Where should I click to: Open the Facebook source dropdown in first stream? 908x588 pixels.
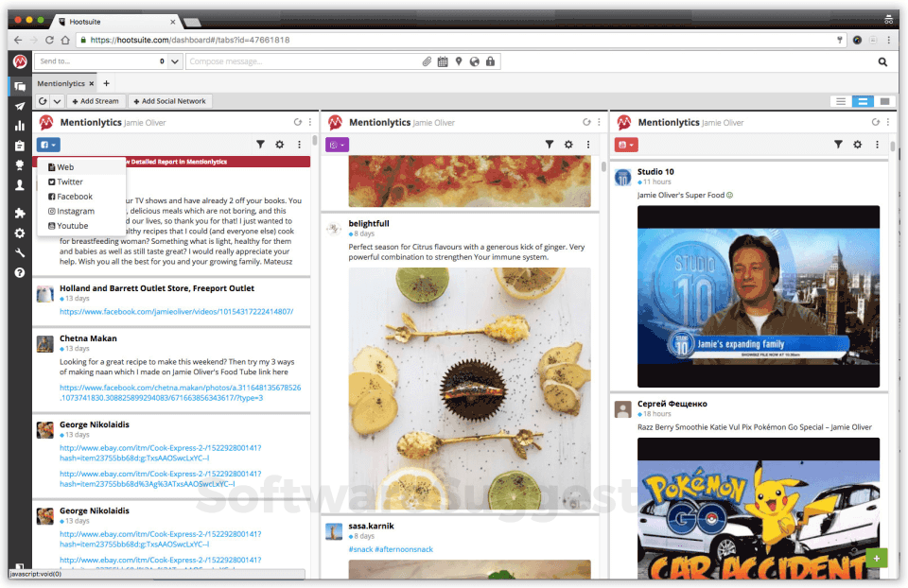pos(48,145)
